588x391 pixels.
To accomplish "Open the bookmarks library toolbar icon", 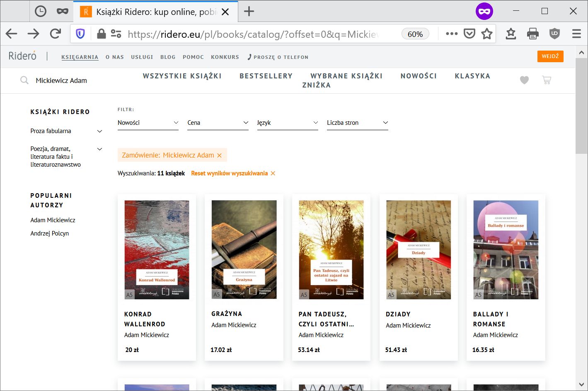I will [511, 34].
